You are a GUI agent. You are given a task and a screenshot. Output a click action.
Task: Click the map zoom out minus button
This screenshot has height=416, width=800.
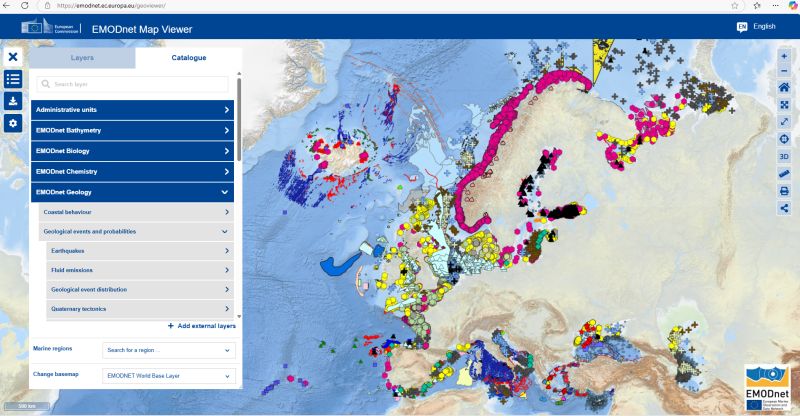[784, 72]
